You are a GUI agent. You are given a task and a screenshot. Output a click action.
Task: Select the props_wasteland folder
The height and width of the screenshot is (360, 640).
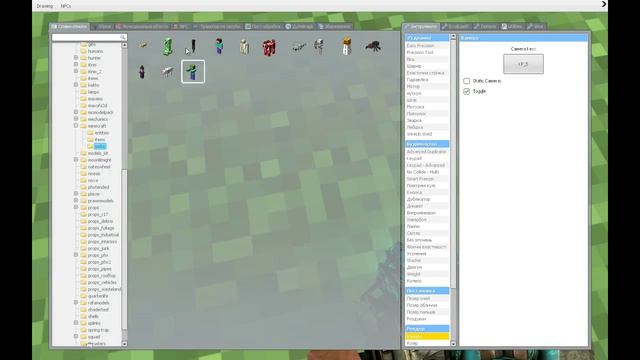104,289
